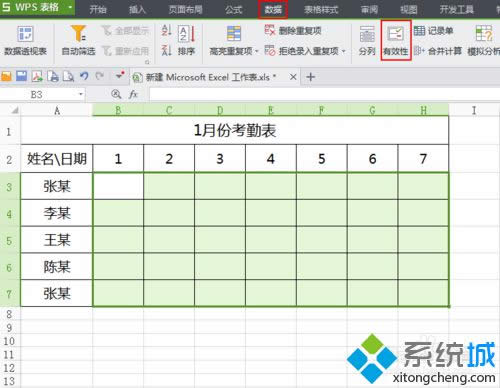Click the ascending sort A-Z icon
Viewport: 500px width, 388px height.
(x=166, y=30)
